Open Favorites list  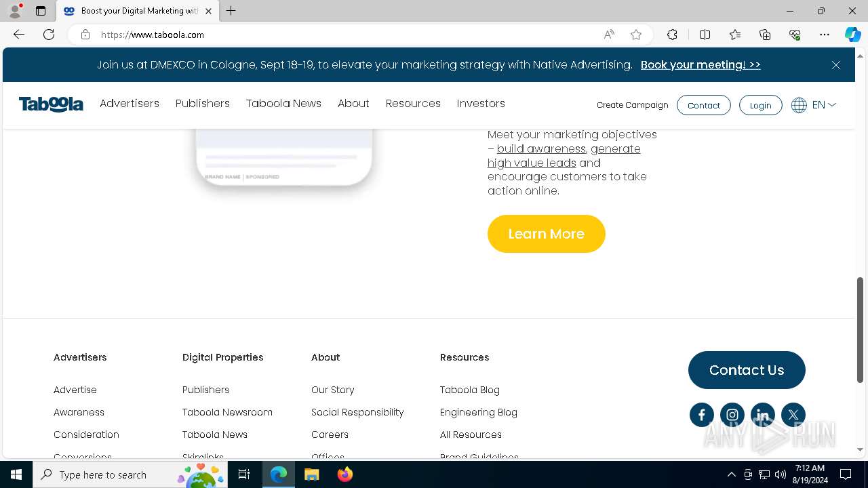point(735,35)
